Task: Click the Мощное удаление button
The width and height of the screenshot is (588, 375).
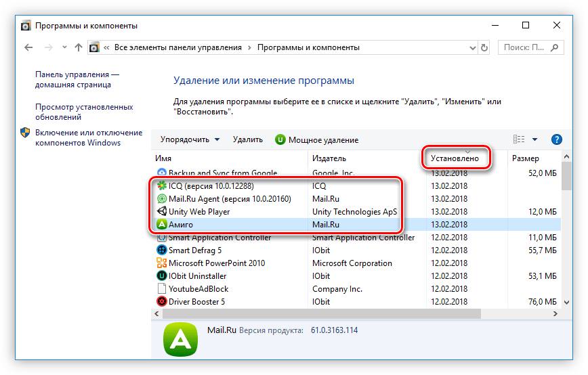Action: coord(317,139)
